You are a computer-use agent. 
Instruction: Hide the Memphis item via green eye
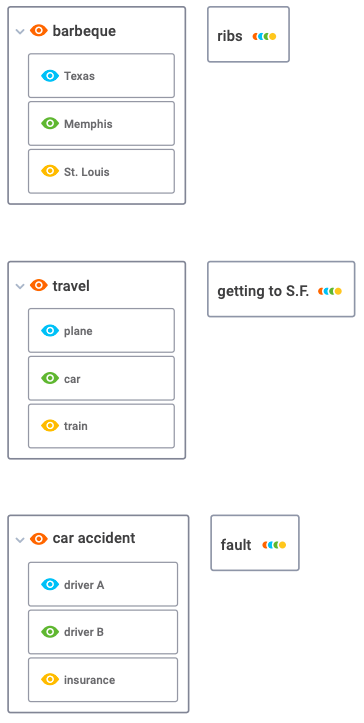coord(50,124)
